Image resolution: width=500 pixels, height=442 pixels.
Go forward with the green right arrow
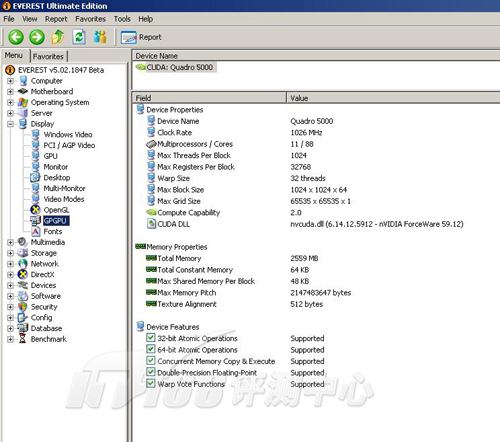(x=37, y=37)
